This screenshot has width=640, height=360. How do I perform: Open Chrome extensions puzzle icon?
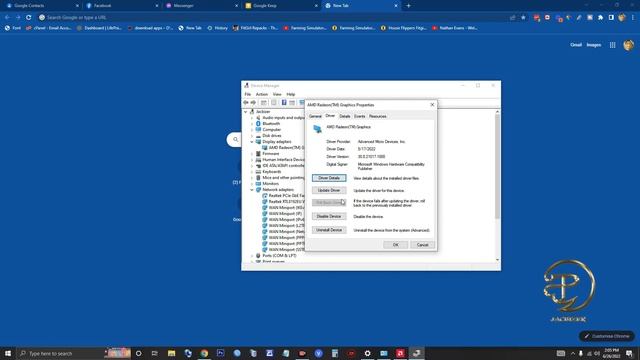600,18
